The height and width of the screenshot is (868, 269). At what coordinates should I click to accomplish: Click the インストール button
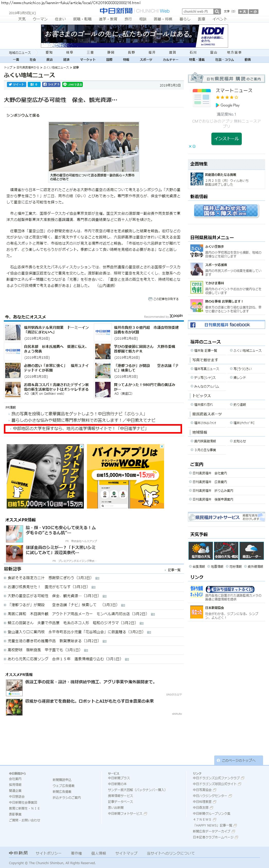tap(226, 139)
